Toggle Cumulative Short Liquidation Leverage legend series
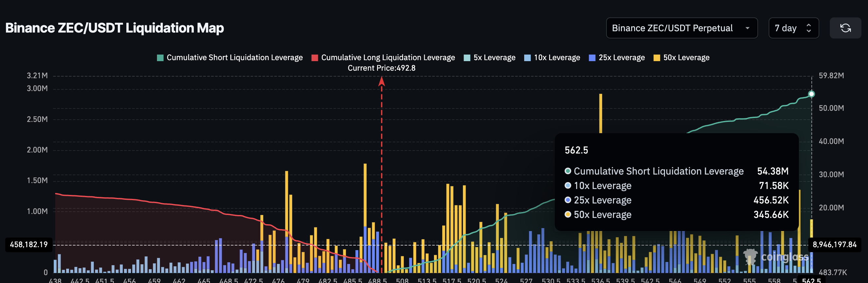Image resolution: width=868 pixels, height=283 pixels. click(x=230, y=58)
